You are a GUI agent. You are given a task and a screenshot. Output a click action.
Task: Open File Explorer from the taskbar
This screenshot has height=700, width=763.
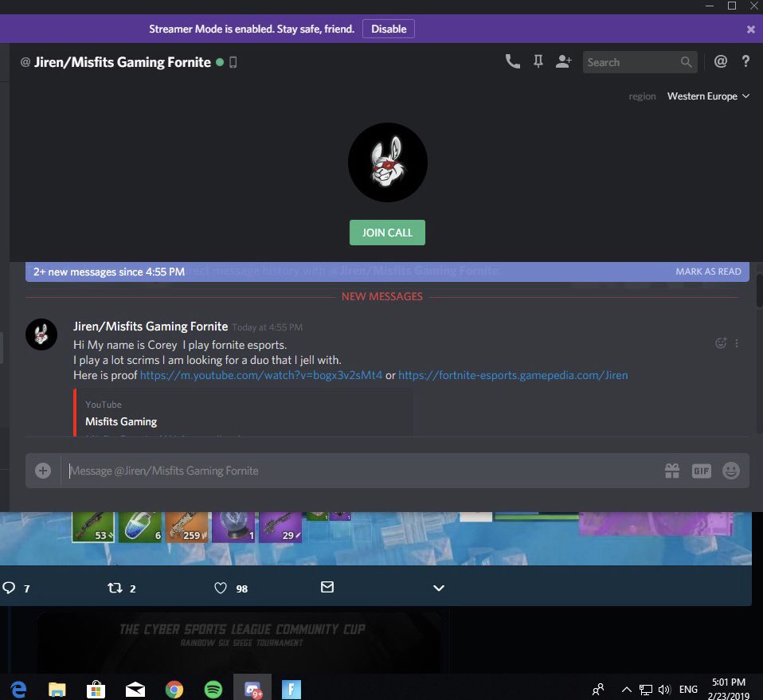[x=57, y=690]
